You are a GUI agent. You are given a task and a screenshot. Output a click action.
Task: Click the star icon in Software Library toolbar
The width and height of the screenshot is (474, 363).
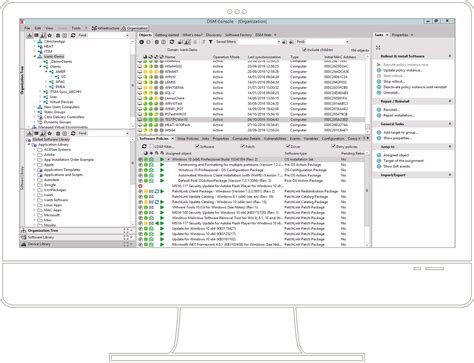click(x=50, y=133)
